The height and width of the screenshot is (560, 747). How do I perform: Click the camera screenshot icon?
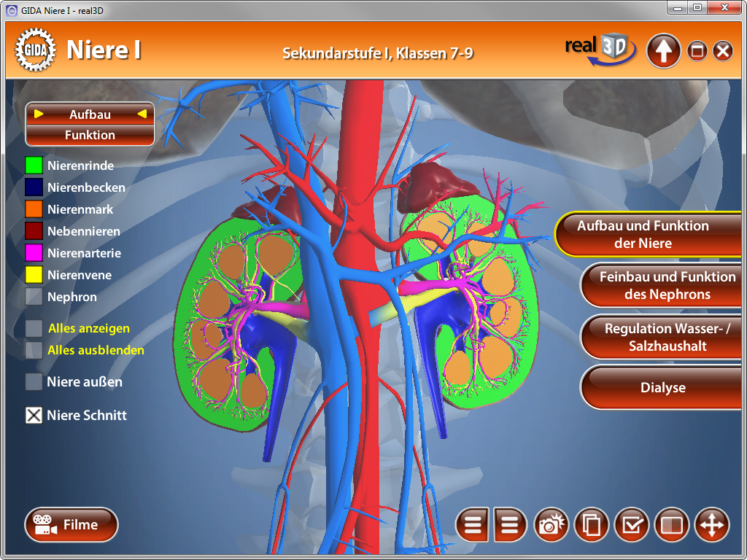[x=551, y=525]
